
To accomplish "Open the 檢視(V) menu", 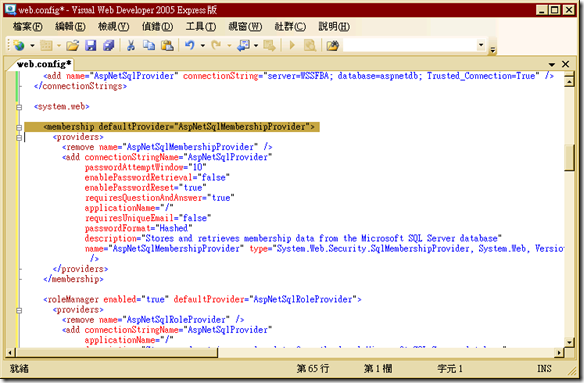I will point(114,26).
